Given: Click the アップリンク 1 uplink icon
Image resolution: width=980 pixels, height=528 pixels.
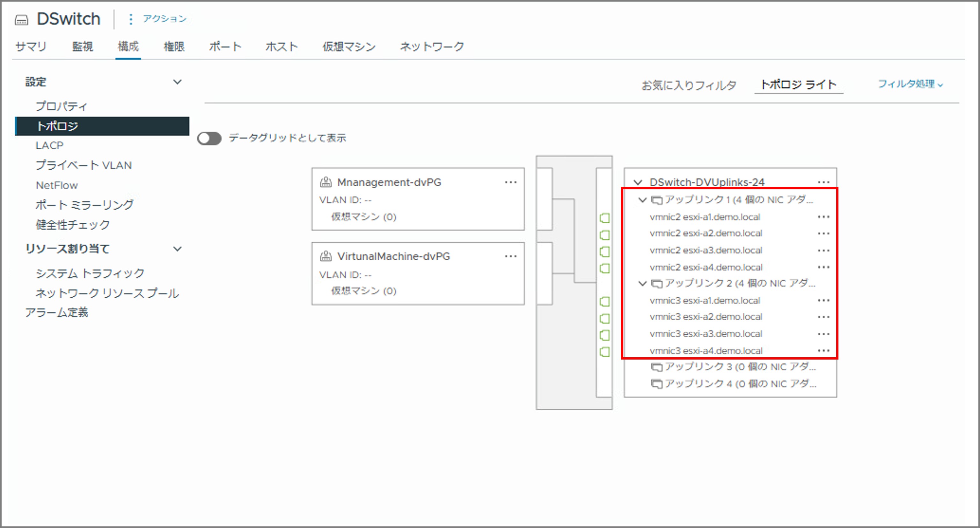Looking at the screenshot, I should [x=657, y=200].
